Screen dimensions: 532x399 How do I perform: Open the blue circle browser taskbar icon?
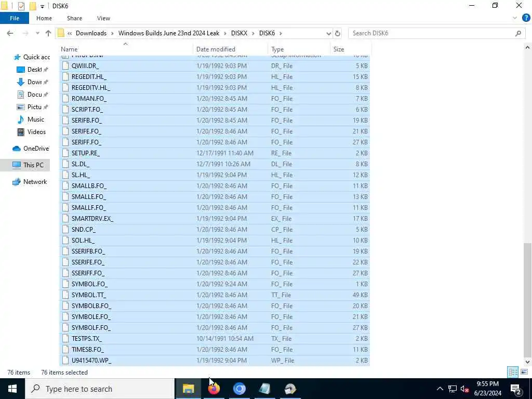239,389
